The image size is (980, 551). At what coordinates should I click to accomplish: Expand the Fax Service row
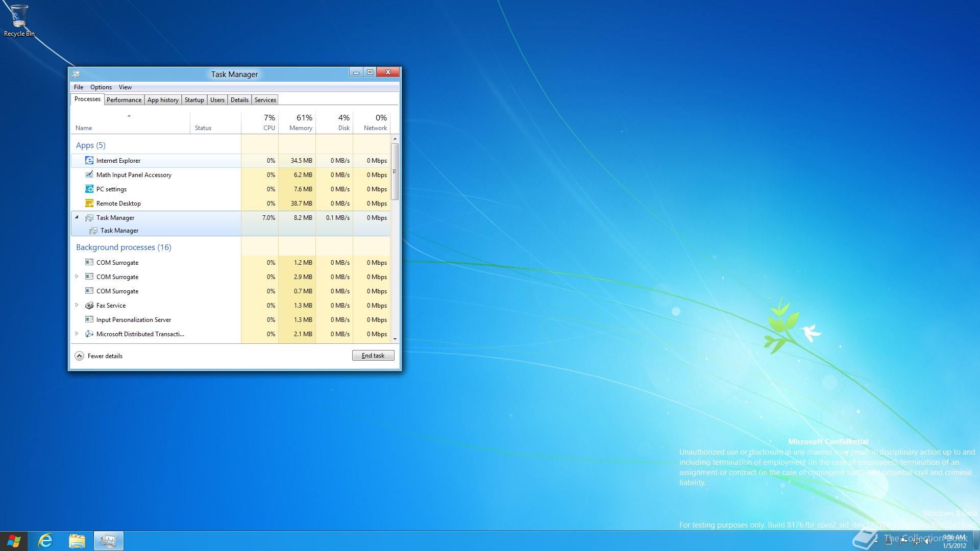click(x=77, y=305)
